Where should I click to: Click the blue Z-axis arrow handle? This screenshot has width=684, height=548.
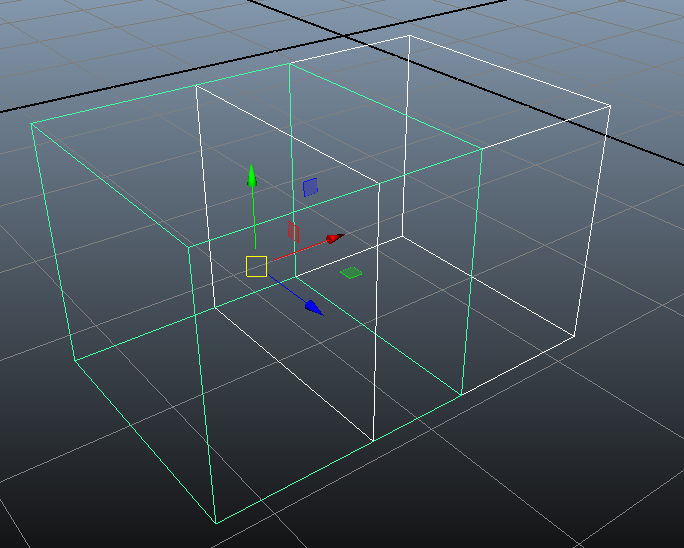(314, 308)
